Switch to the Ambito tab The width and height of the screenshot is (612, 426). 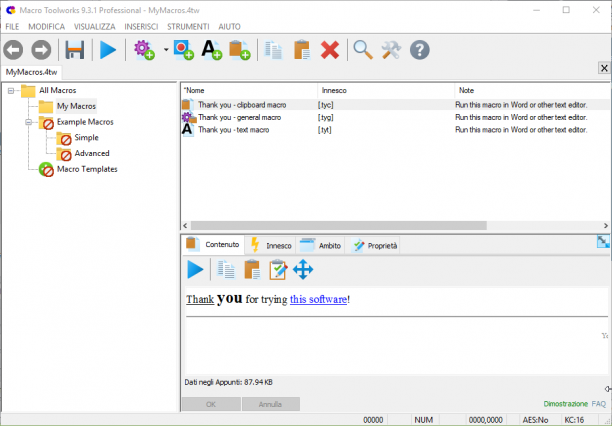pyautogui.click(x=320, y=246)
